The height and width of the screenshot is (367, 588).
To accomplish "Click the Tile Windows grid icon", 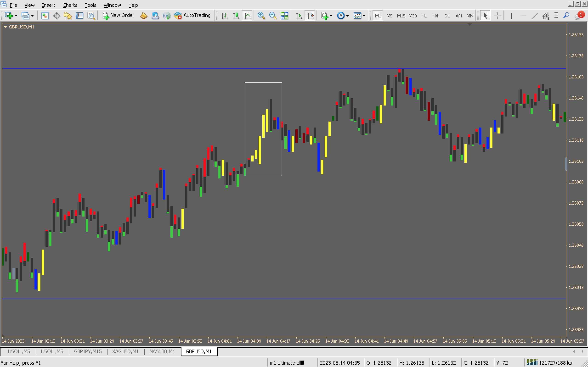I will (x=284, y=16).
